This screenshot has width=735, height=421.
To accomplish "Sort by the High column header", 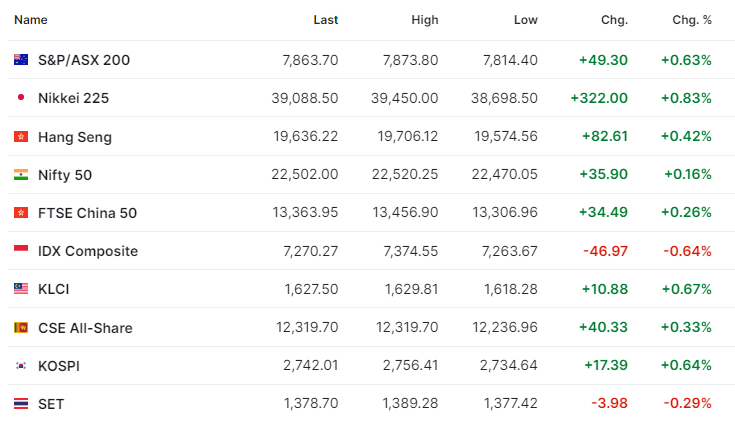I will point(425,20).
